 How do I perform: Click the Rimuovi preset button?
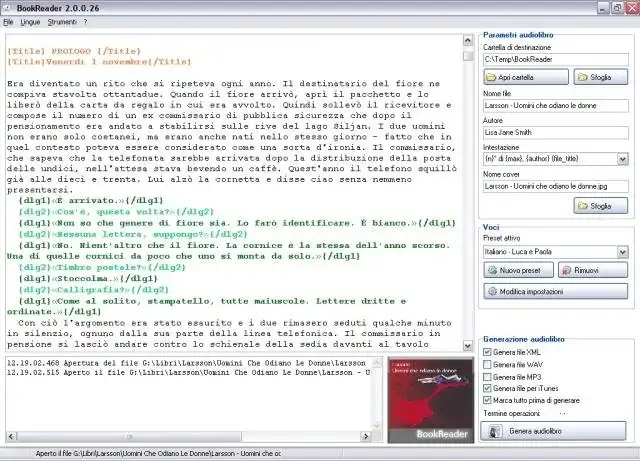(593, 270)
